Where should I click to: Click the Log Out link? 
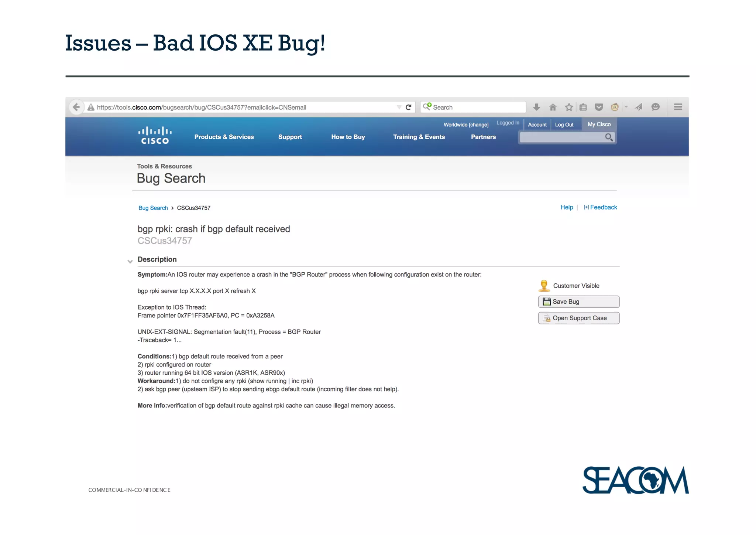tap(564, 125)
